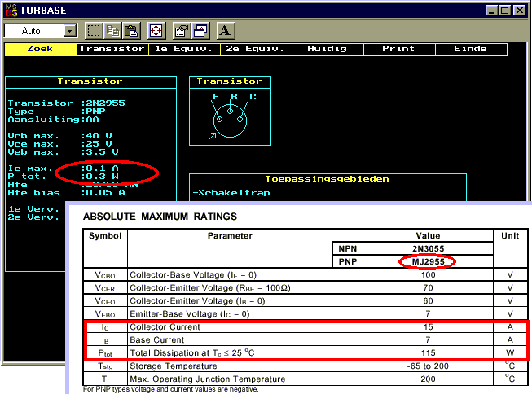Image resolution: width=532 pixels, height=394 pixels.
Task: Select the Huidig menu item
Action: coord(327,49)
